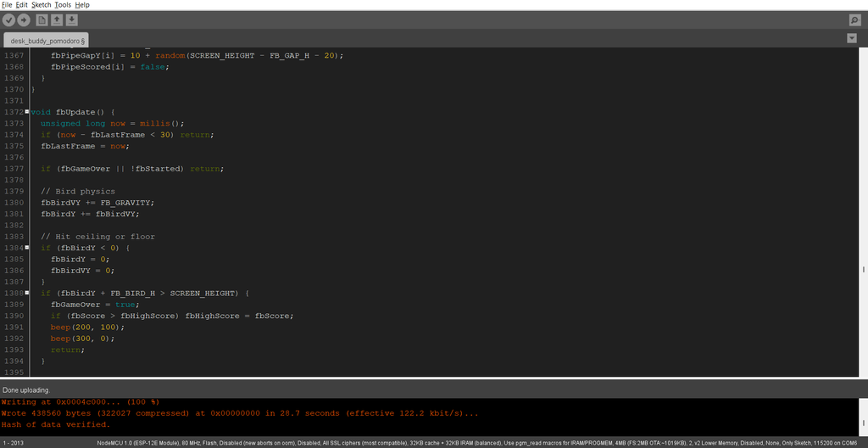Click 'Hash of data verified.' console line
This screenshot has height=448, width=868.
tap(56, 425)
